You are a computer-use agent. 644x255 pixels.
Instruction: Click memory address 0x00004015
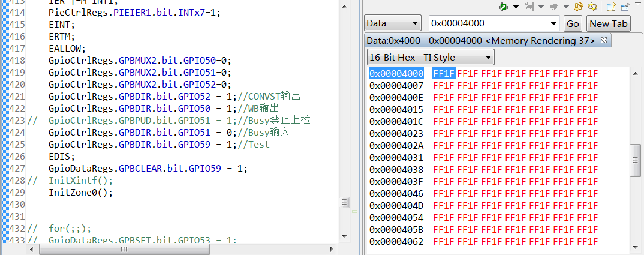pyautogui.click(x=396, y=110)
